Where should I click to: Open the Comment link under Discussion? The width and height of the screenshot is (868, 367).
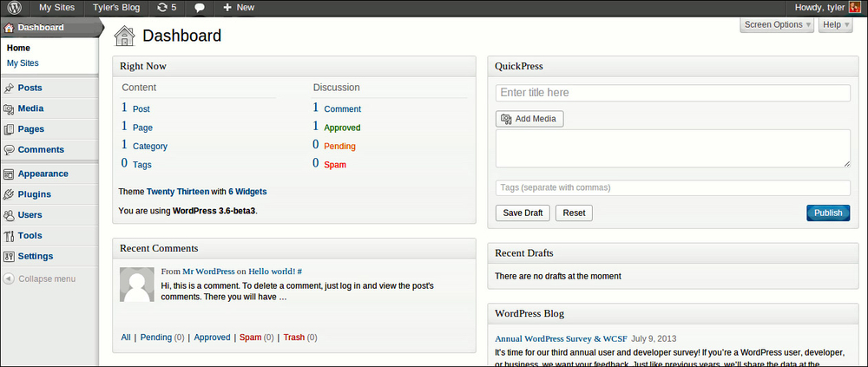(x=343, y=109)
